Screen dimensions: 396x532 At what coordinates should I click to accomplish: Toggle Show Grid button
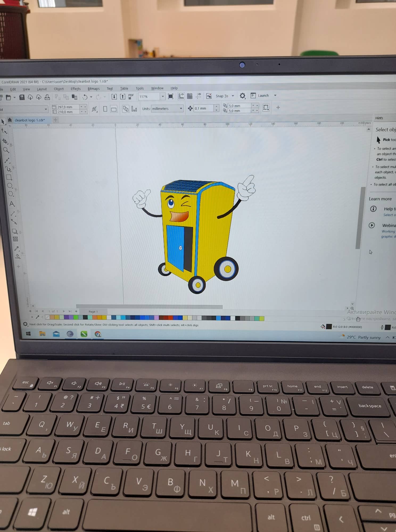tap(190, 96)
